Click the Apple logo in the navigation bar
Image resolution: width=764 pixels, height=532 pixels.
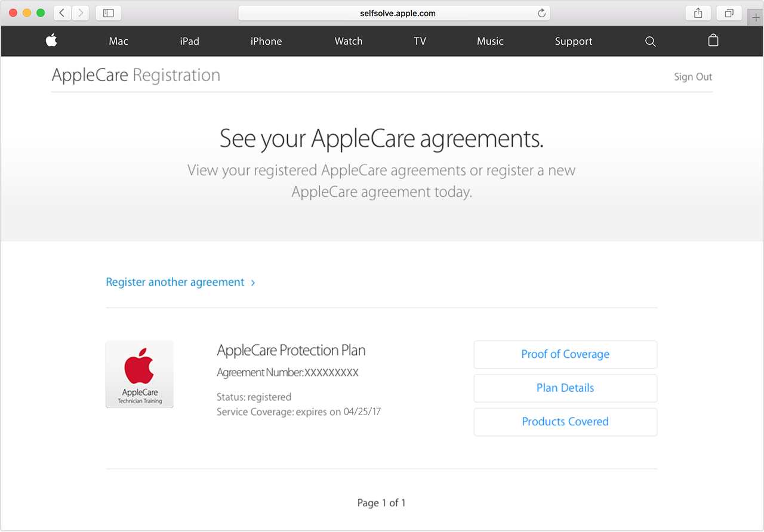(x=51, y=41)
